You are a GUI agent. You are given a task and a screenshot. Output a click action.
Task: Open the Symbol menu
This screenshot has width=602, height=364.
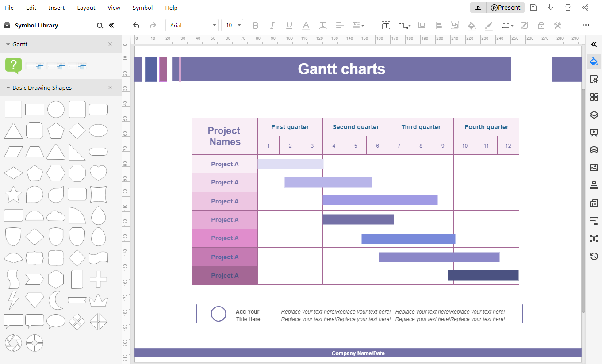click(x=142, y=8)
